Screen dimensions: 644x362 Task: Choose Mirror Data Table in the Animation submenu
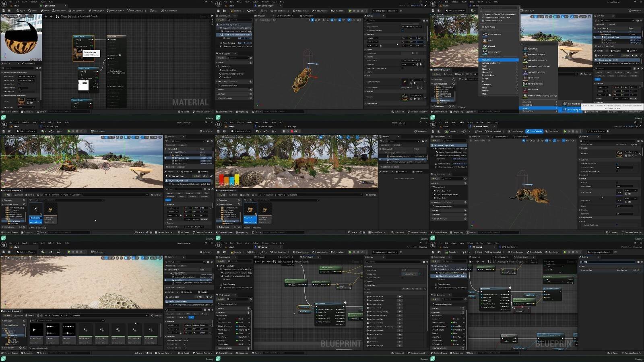pyautogui.click(x=535, y=84)
